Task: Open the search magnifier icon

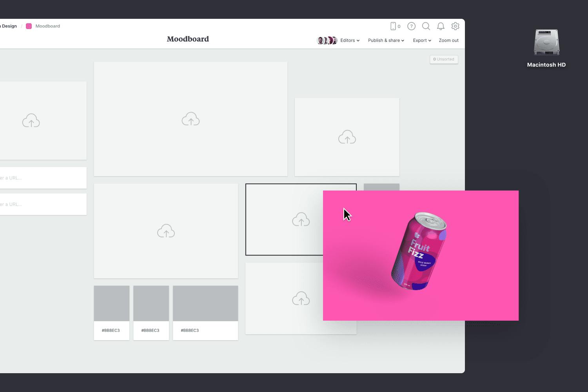Action: coord(426,26)
